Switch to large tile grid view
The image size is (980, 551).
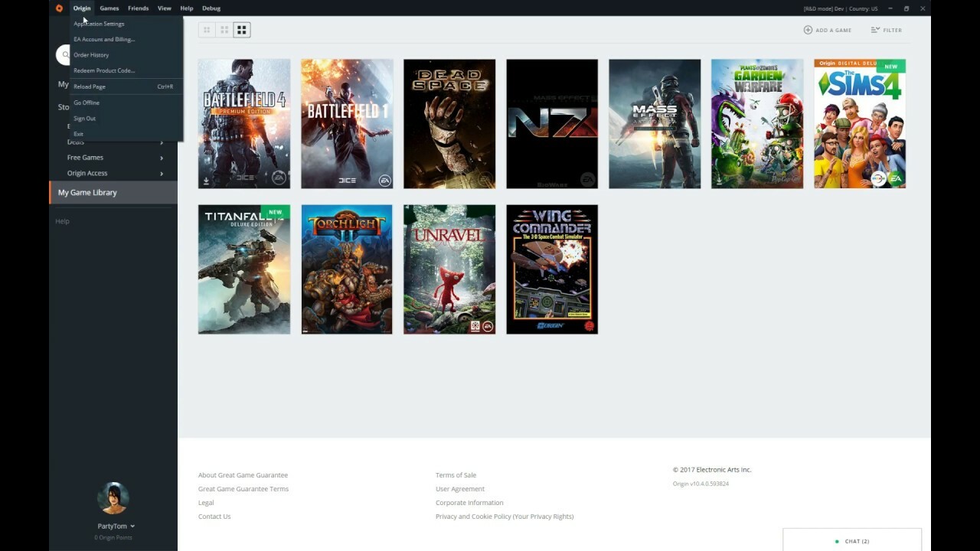[242, 30]
